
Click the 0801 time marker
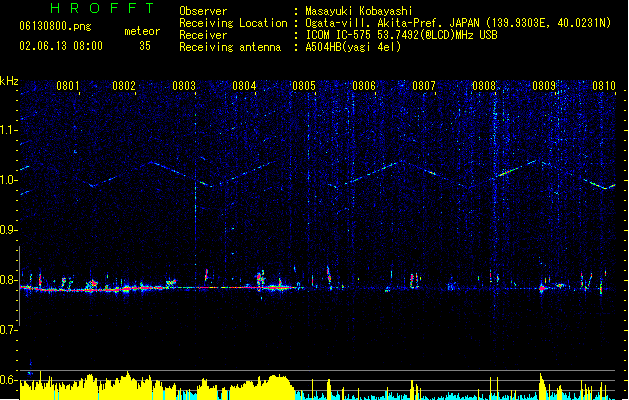pos(67,86)
